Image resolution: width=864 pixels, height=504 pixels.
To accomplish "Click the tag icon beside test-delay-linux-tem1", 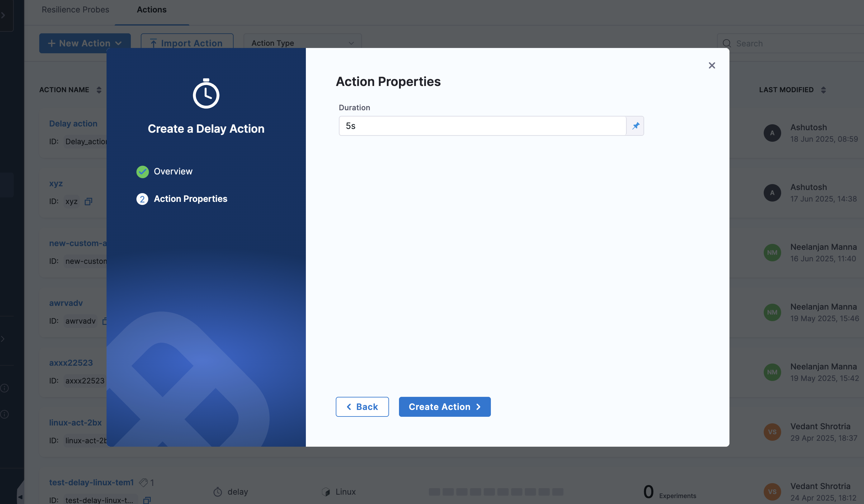I will click(x=143, y=483).
